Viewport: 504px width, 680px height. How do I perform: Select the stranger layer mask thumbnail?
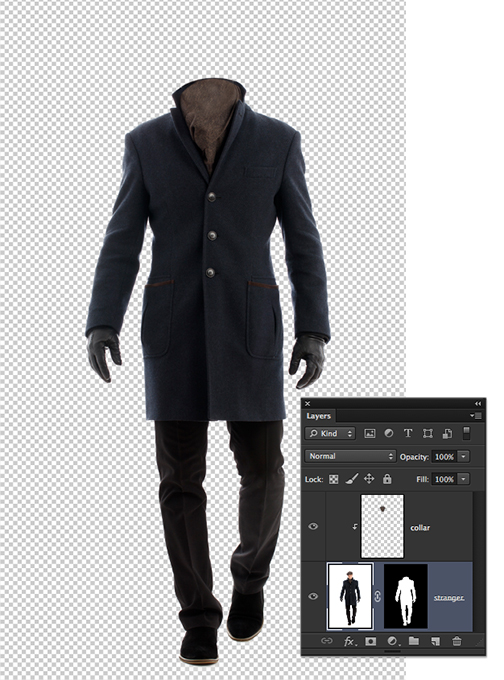click(x=406, y=596)
